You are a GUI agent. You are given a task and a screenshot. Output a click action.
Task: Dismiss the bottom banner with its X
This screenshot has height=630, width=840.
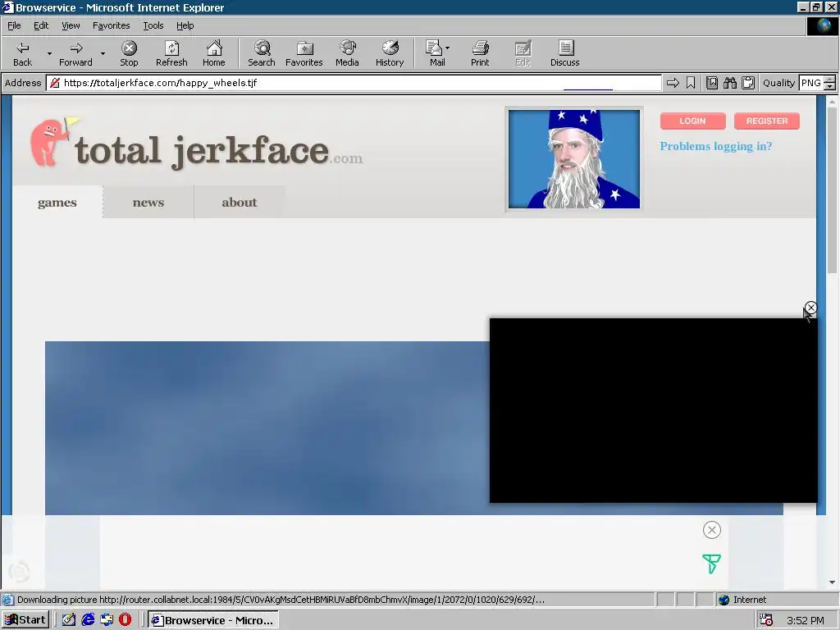[x=711, y=530]
